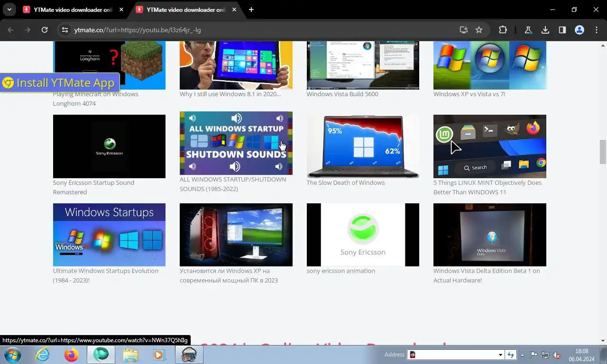607x364 pixels.
Task: Open browser Downloads icon
Action: pyautogui.click(x=545, y=30)
